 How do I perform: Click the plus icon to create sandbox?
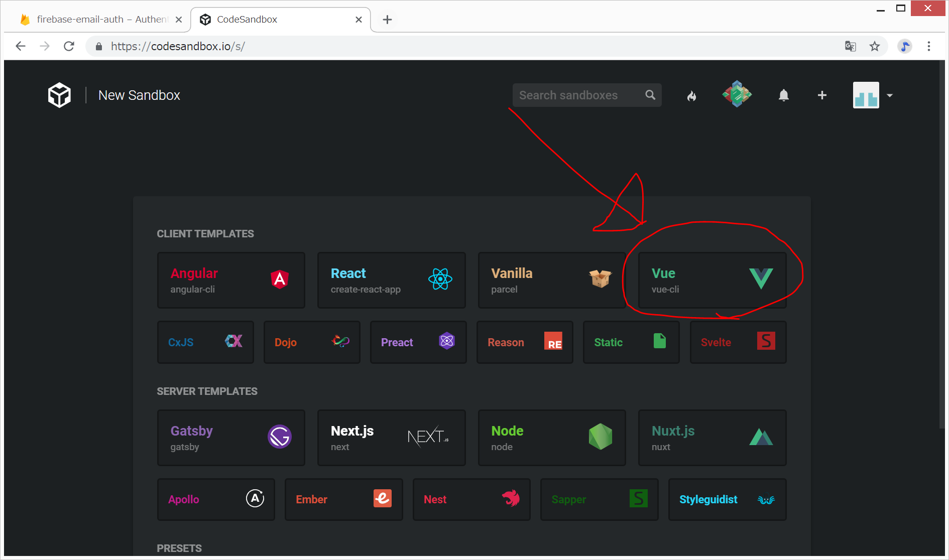tap(822, 95)
